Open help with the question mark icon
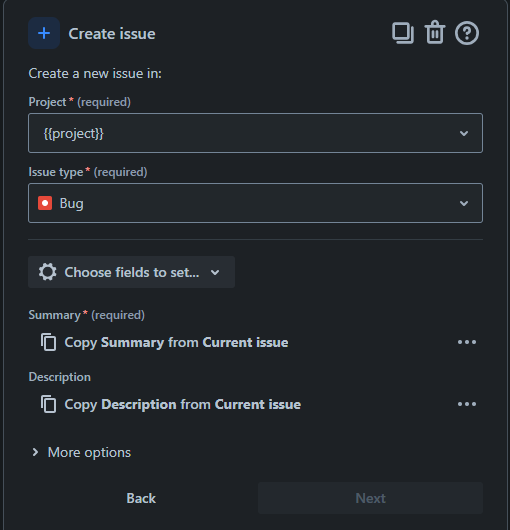Viewport: 510px width, 530px height. 467,33
